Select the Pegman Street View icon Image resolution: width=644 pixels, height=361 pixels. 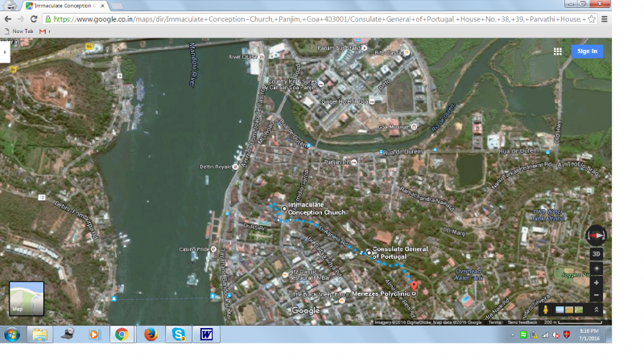[x=547, y=310]
